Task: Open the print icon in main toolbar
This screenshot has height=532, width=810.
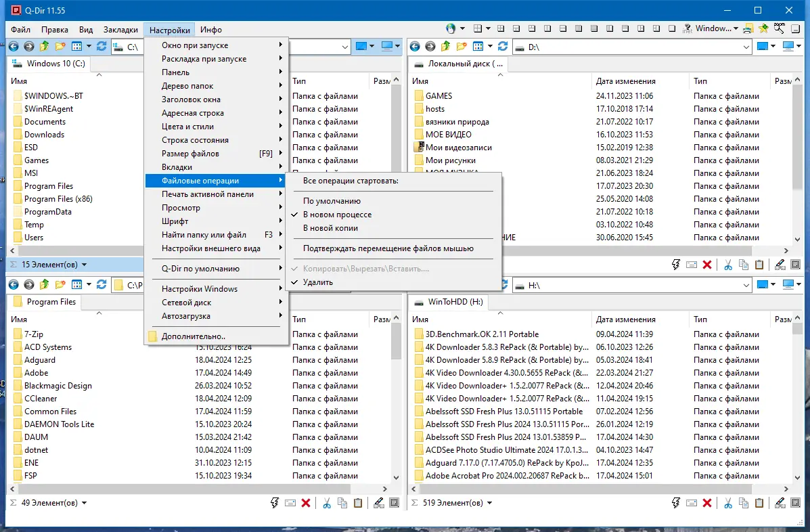Action: tap(748, 28)
